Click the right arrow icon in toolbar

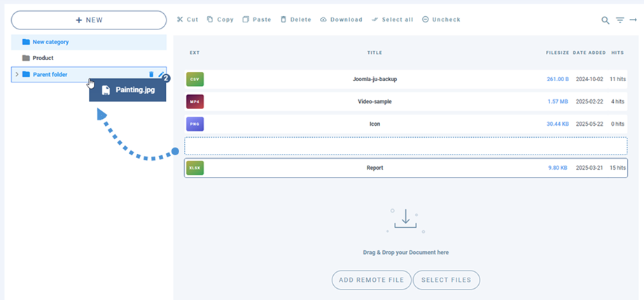(x=633, y=20)
